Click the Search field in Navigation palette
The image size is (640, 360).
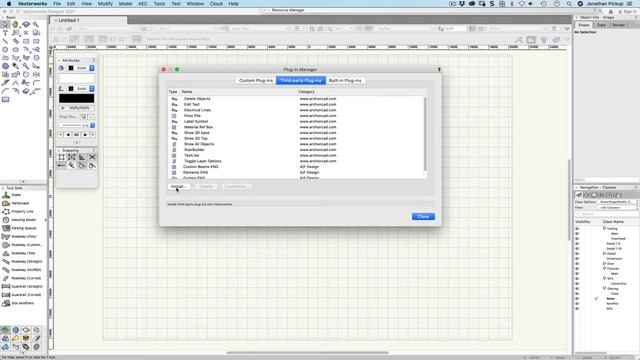608,214
